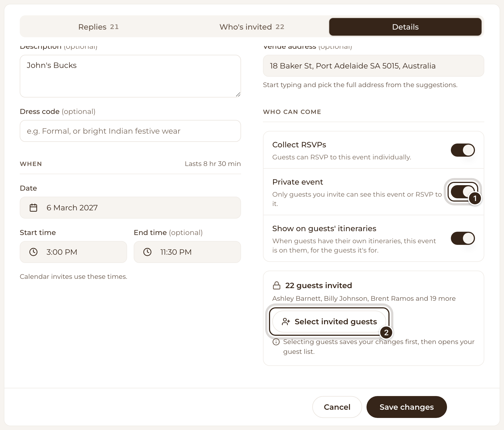Click the 'Show on guests' itineraries' label
The height and width of the screenshot is (430, 504).
point(324,228)
